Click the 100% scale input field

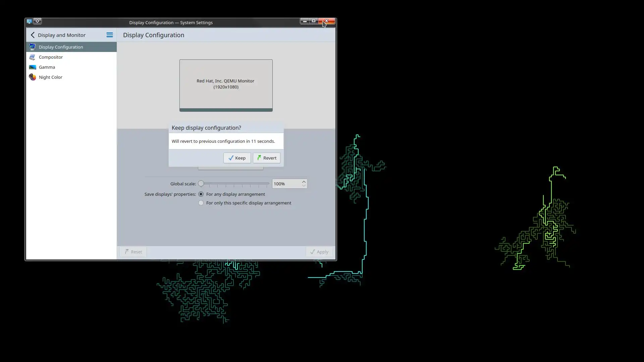click(x=286, y=184)
